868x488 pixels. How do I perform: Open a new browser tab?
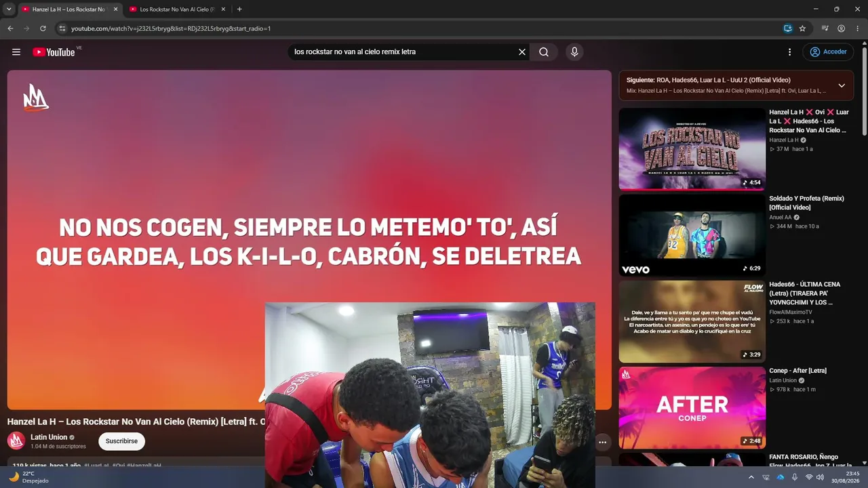coord(239,9)
